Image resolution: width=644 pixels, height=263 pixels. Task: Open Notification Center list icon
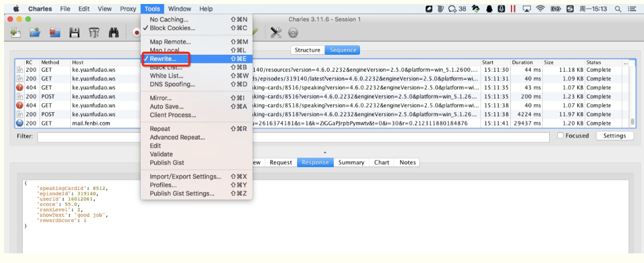631,9
